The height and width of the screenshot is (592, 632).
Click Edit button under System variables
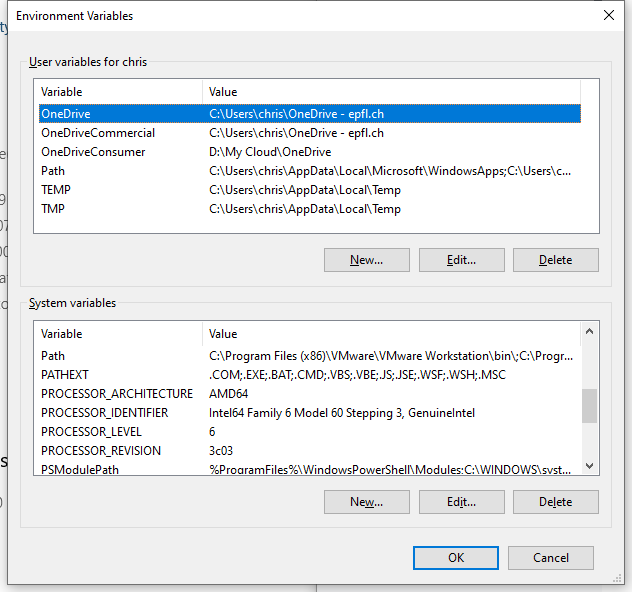pos(461,502)
